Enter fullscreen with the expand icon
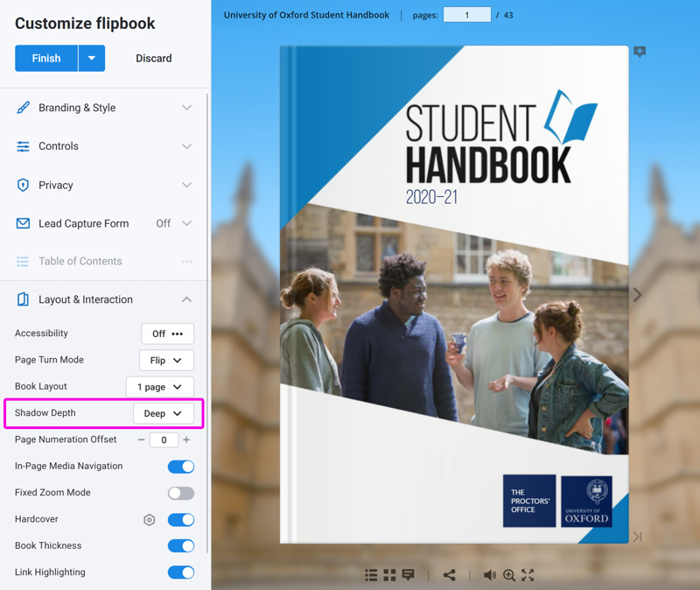This screenshot has width=700, height=590. click(528, 575)
